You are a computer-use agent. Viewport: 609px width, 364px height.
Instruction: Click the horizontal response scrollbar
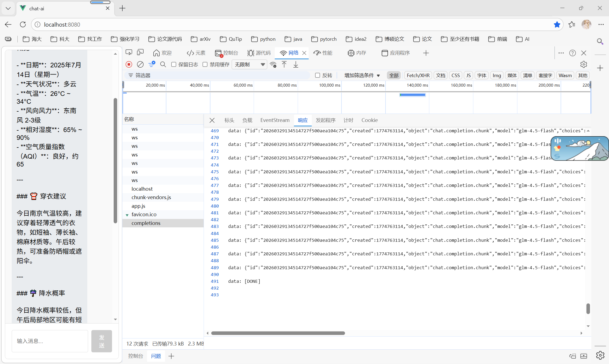278,333
